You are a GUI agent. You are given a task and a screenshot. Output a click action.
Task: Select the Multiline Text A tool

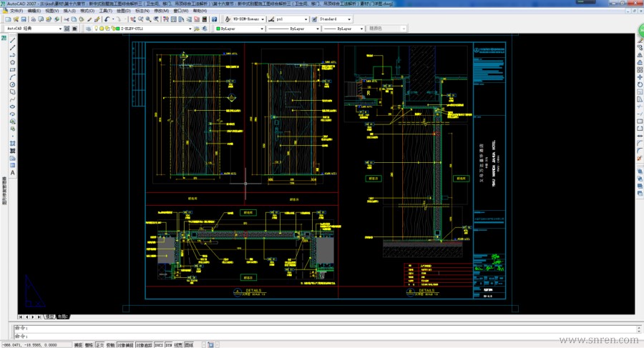pos(12,173)
